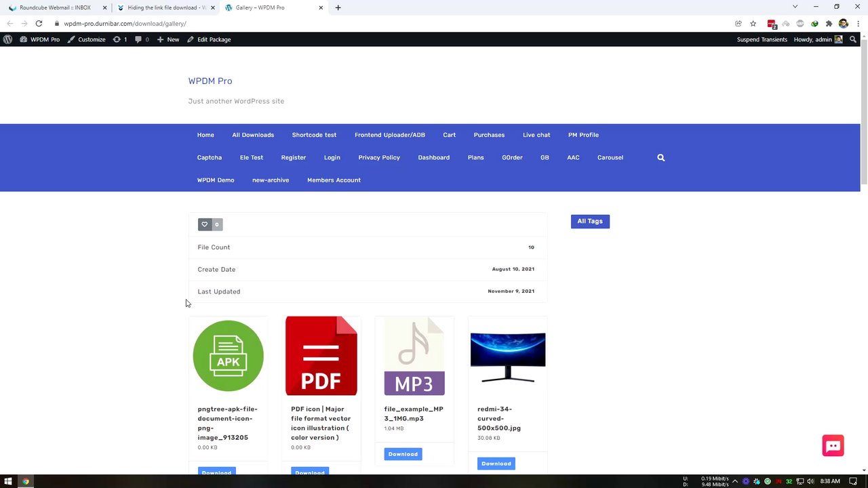The width and height of the screenshot is (868, 488).
Task: Open the pink live chat bubble
Action: pyautogui.click(x=833, y=445)
